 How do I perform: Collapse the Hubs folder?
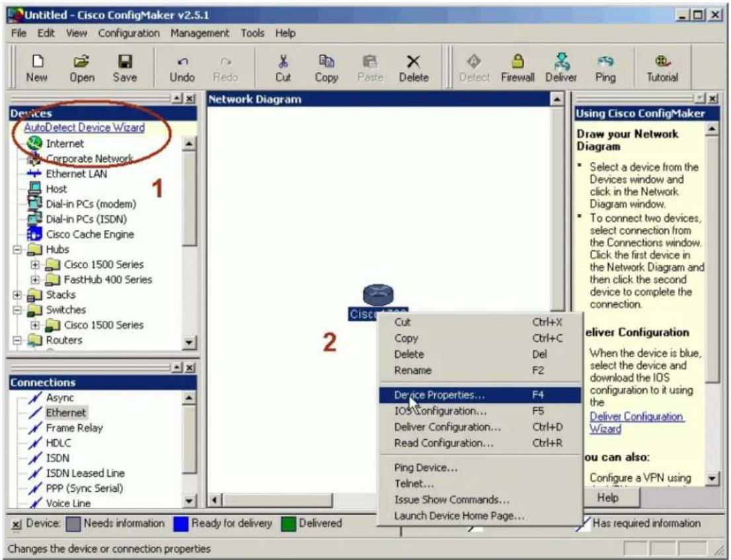click(x=17, y=249)
